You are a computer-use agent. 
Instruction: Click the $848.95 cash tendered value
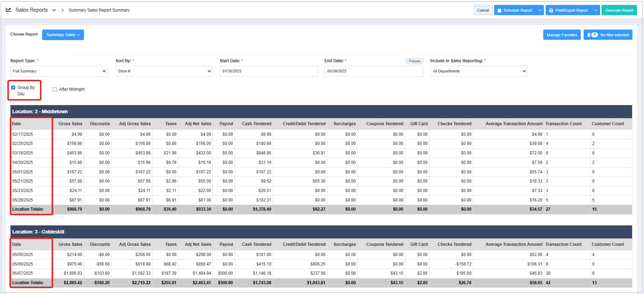264,153
